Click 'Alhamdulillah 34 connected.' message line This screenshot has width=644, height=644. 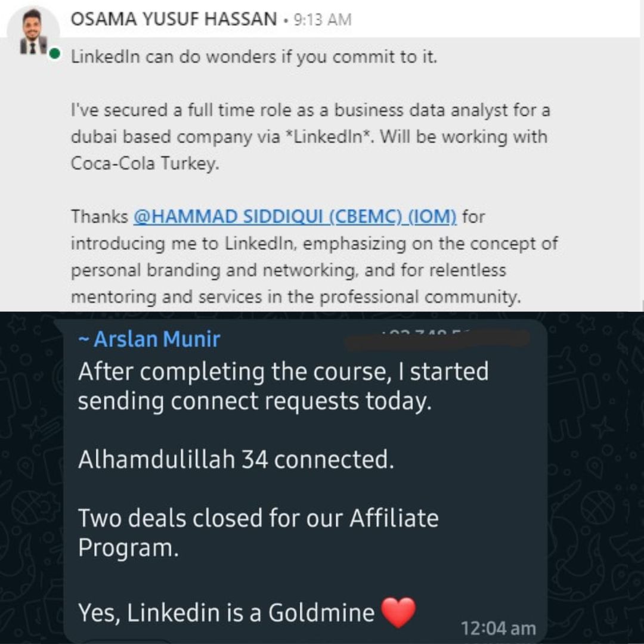(x=236, y=459)
